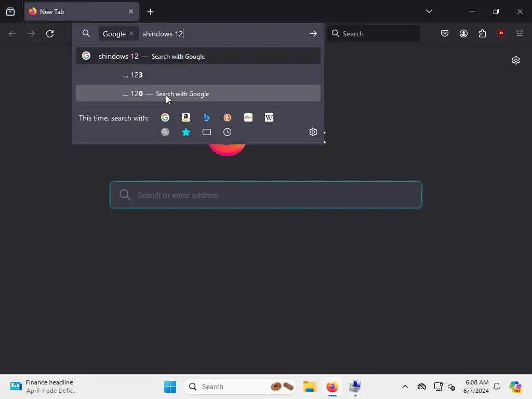
Task: Open the notifications bell
Action: click(497, 387)
